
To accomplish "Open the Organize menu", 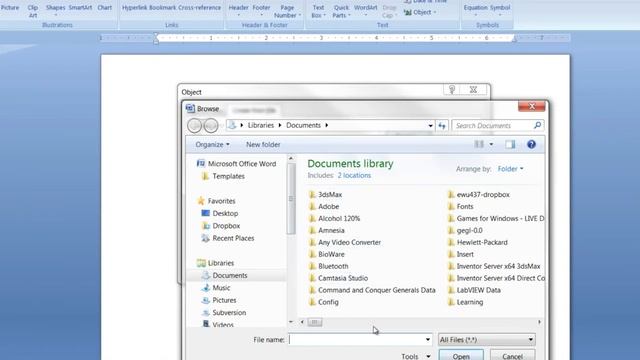I will point(212,144).
